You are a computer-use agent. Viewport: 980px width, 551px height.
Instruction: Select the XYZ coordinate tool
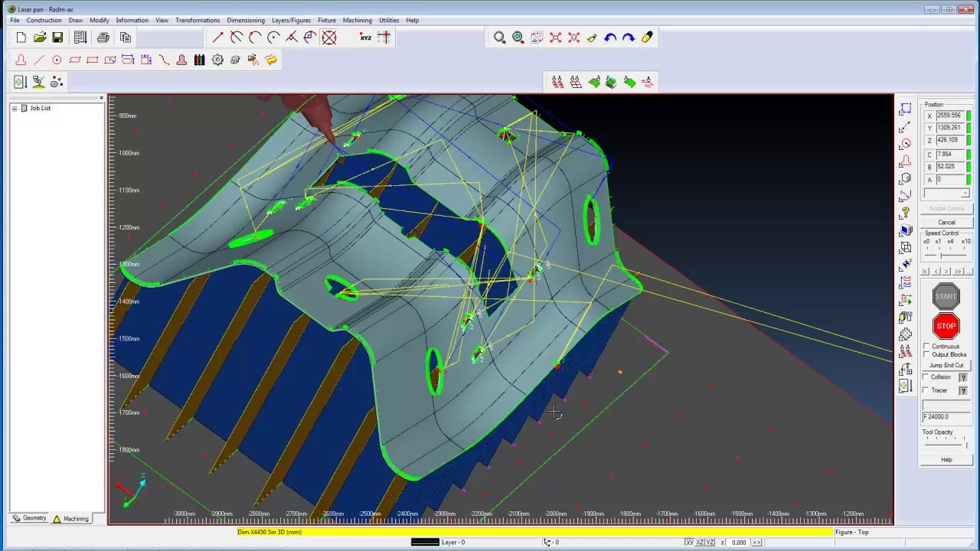coord(365,37)
